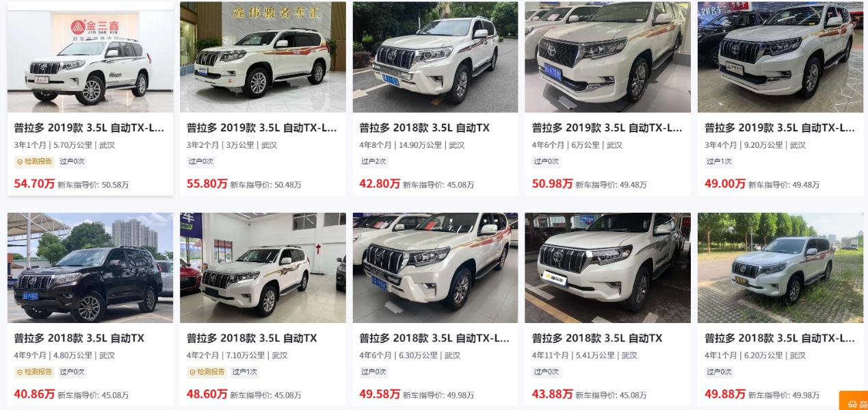
Task: Click 检测报告 badge on the 54.70万 listing
Action: [x=34, y=162]
